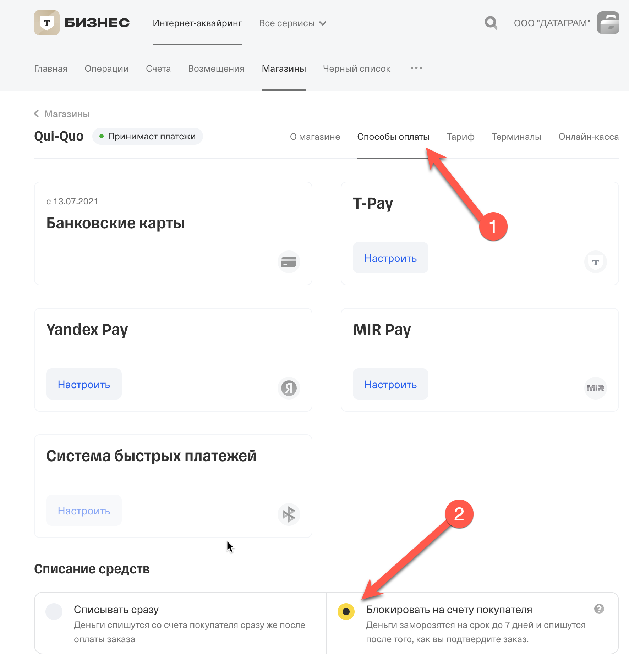The width and height of the screenshot is (629, 672).
Task: Click the bank card icon
Action: tap(289, 262)
